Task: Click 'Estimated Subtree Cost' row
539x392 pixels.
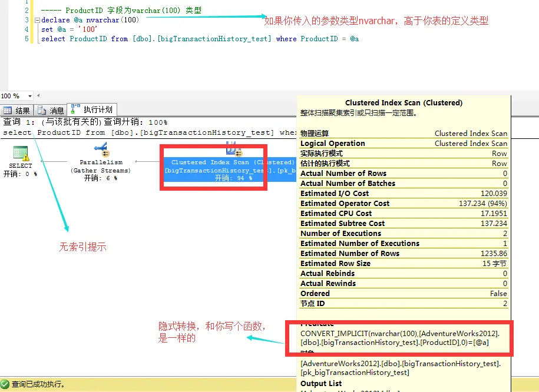Action: click(404, 223)
